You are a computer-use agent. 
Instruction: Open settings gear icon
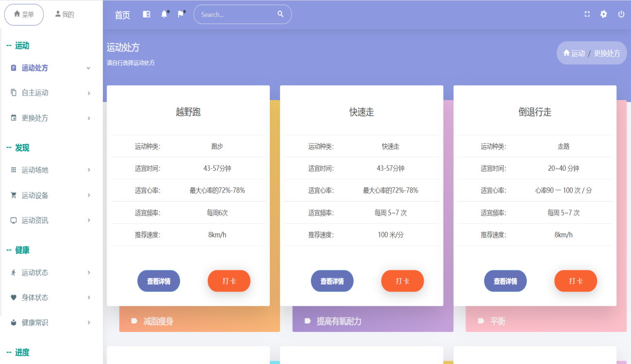[x=603, y=15]
